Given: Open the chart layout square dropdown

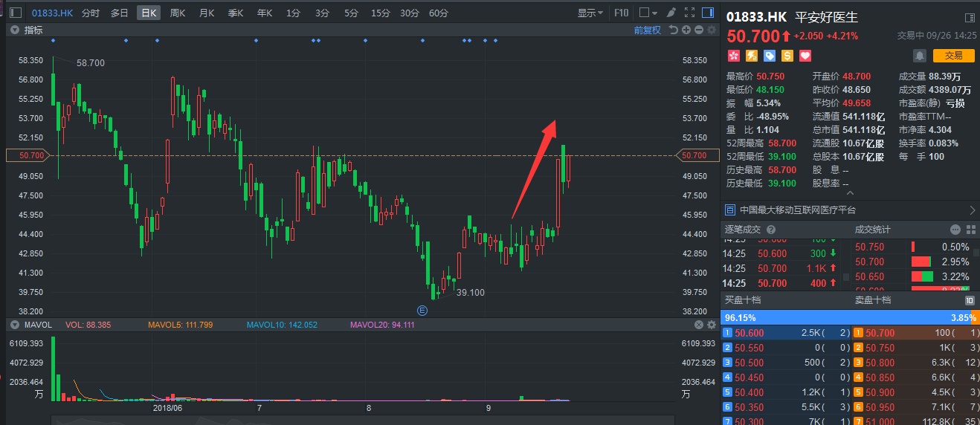Looking at the screenshot, I should (x=648, y=13).
